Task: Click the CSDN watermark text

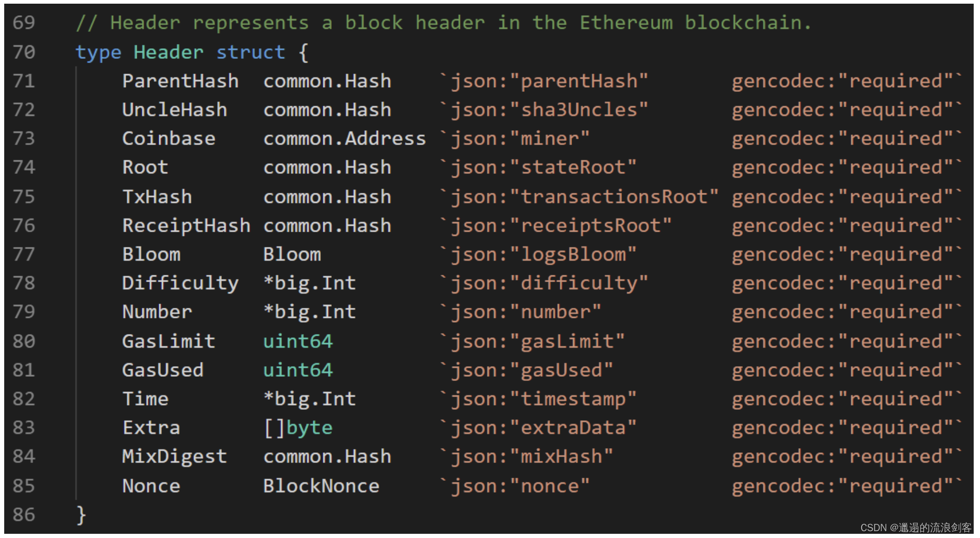Action: (x=915, y=527)
